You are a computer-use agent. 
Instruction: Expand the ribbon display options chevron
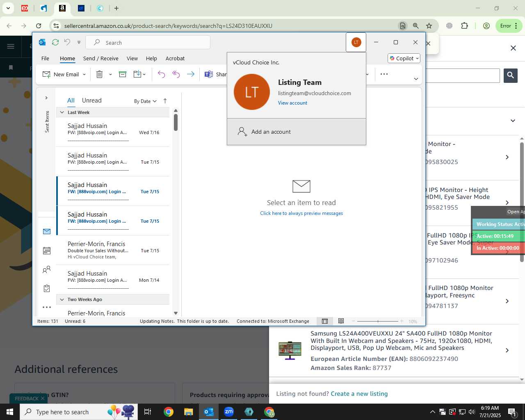(x=416, y=79)
